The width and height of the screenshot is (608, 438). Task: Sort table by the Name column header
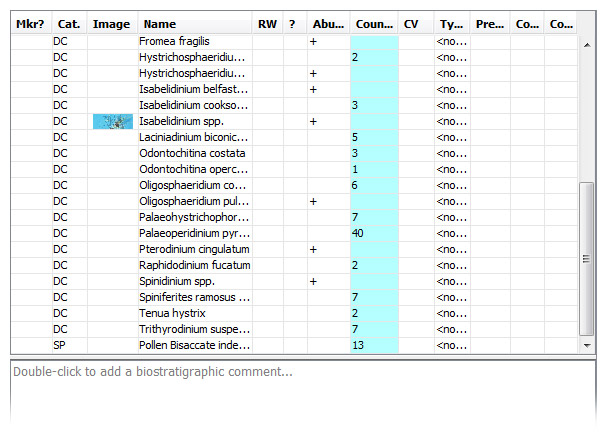point(195,24)
